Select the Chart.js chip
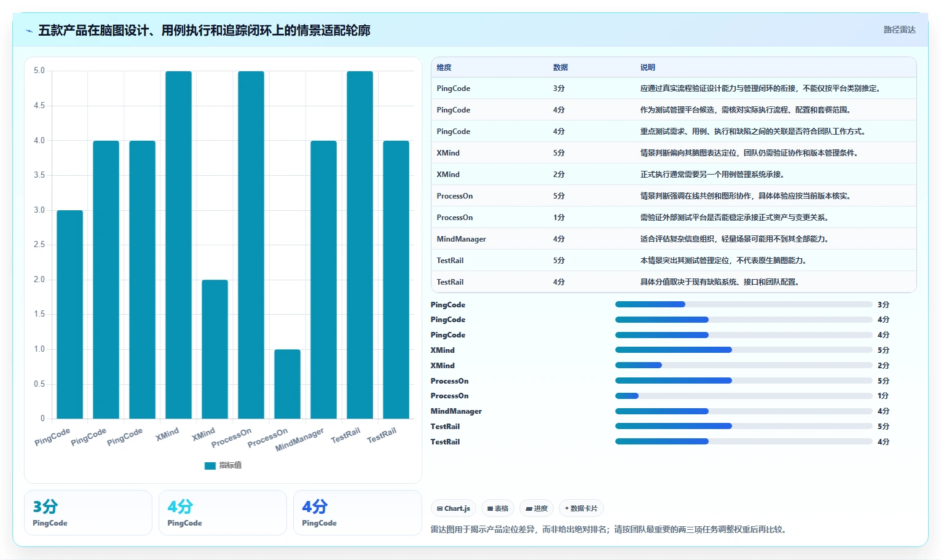 click(454, 508)
